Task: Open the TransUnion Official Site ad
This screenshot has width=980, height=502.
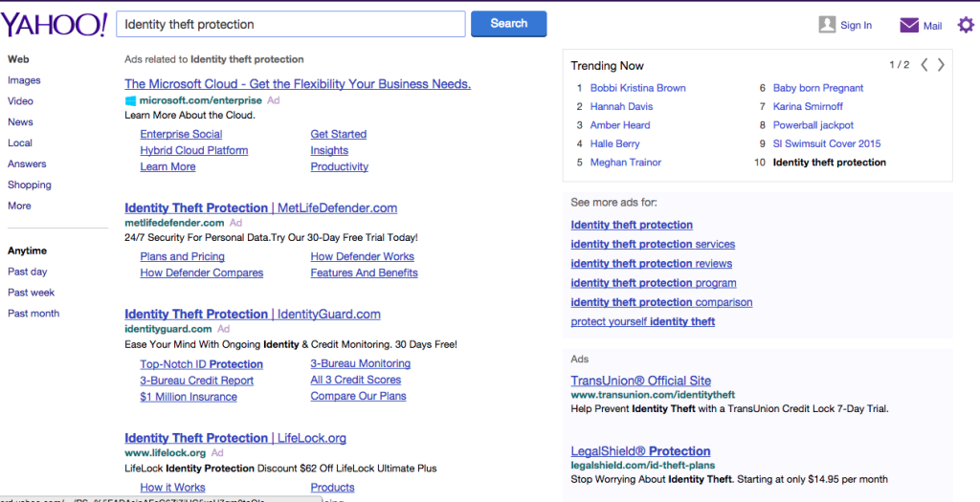Action: [640, 381]
